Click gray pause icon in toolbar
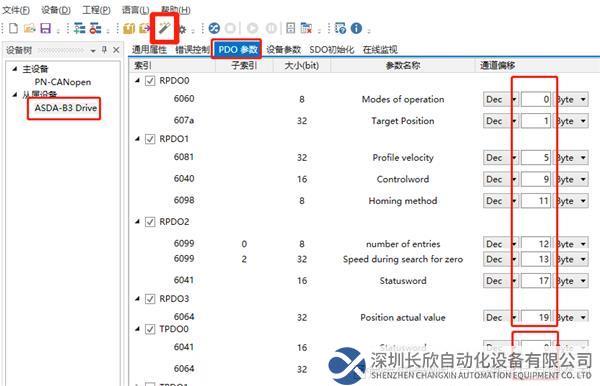Screen dimensions: 600x386 (271, 28)
